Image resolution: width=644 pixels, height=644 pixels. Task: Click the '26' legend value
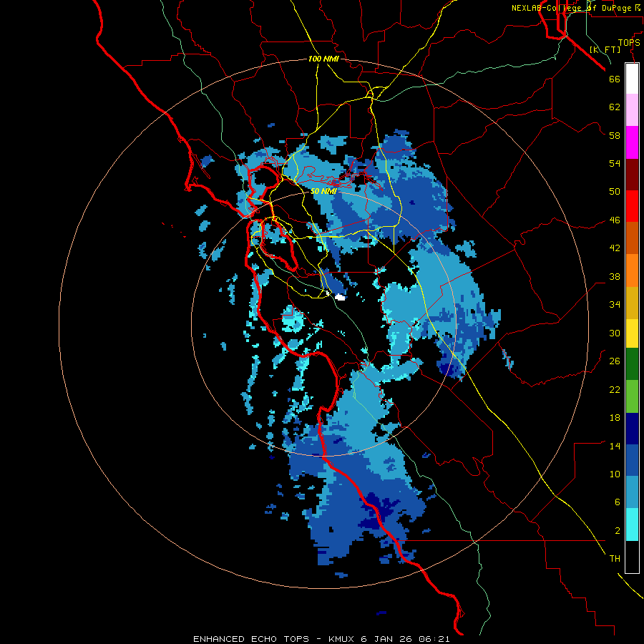615,361
